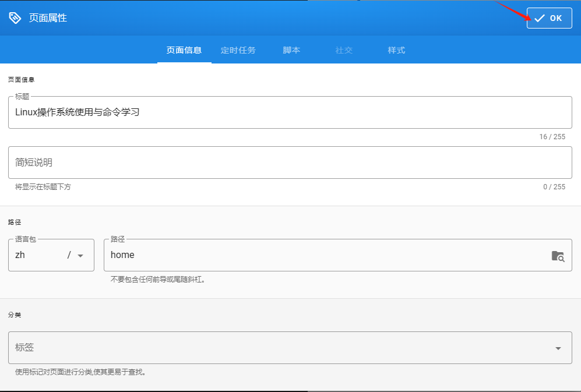
Task: Open the folder browse icon in path field
Action: (x=558, y=256)
